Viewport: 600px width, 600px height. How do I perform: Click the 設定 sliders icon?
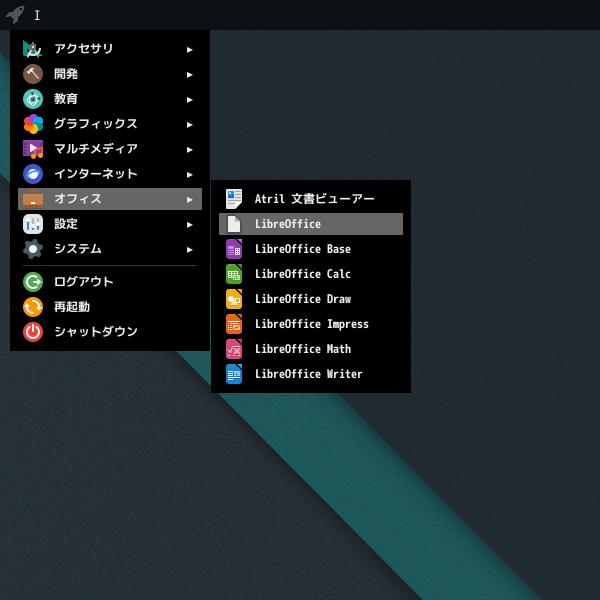click(x=33, y=224)
